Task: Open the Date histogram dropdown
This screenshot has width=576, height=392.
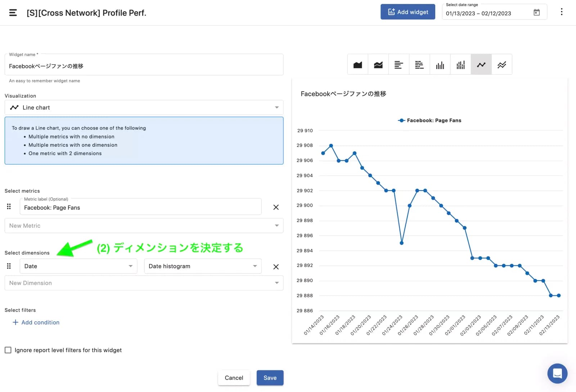Action: (203, 266)
